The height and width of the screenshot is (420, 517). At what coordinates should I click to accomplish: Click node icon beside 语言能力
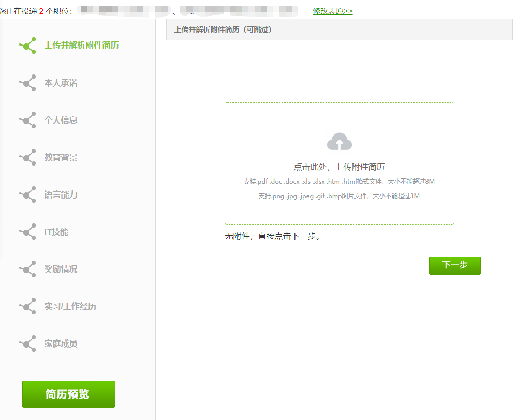tap(28, 194)
